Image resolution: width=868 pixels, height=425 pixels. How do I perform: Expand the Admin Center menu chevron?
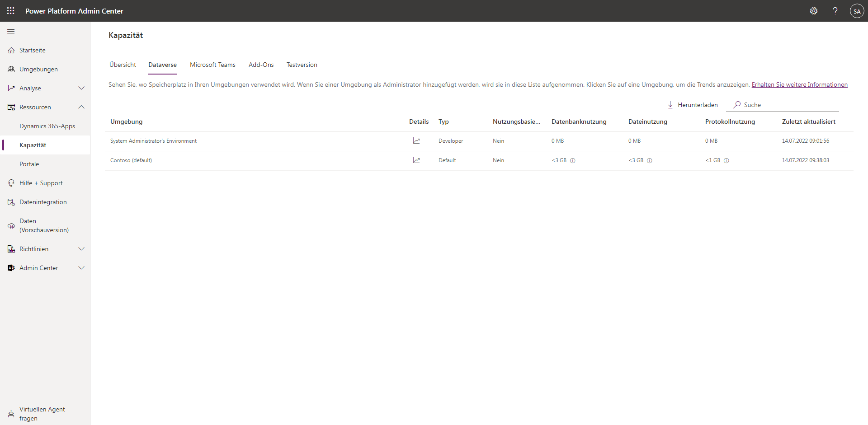81,268
